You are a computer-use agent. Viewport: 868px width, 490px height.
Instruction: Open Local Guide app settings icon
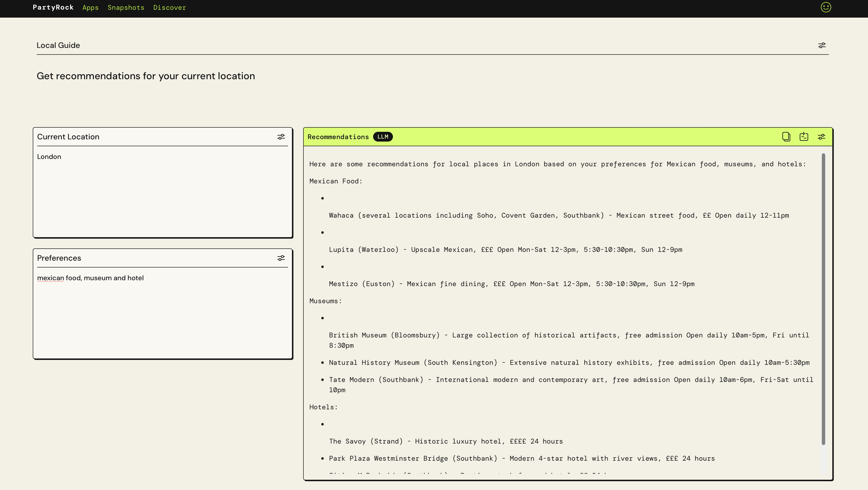click(x=822, y=45)
